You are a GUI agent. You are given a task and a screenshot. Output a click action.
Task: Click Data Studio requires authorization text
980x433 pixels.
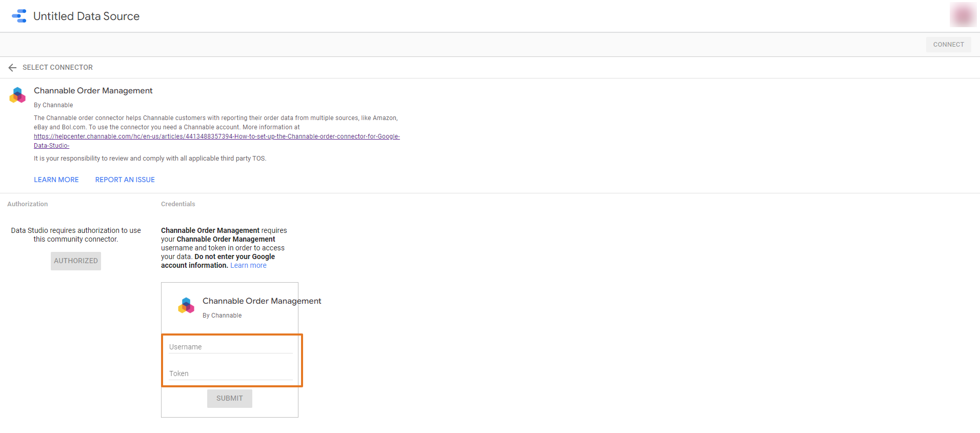click(76, 235)
